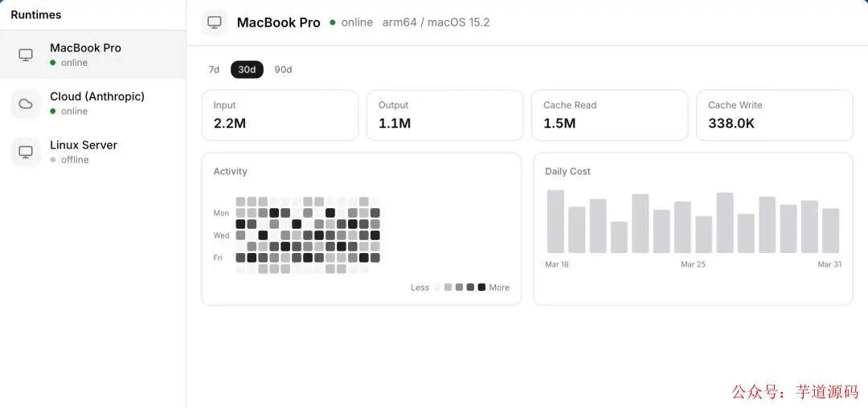The image size is (868, 408).
Task: Click the Cache Read card
Action: 609,115
